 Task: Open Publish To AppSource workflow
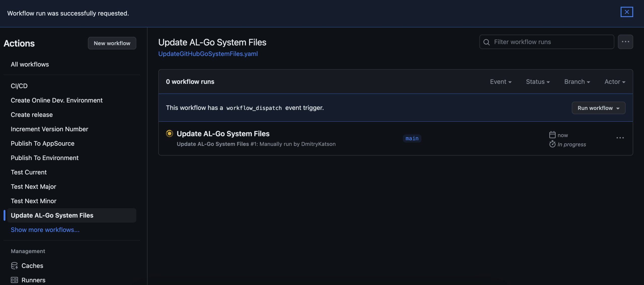point(43,143)
